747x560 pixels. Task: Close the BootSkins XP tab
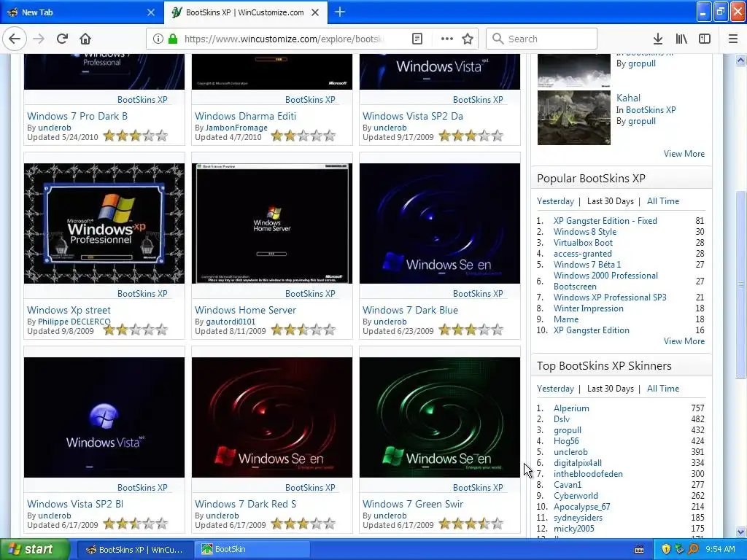click(315, 12)
